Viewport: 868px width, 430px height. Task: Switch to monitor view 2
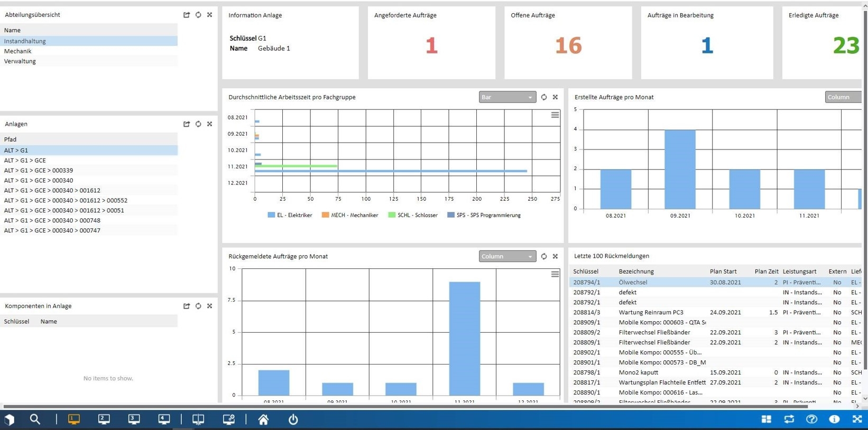pos(104,419)
